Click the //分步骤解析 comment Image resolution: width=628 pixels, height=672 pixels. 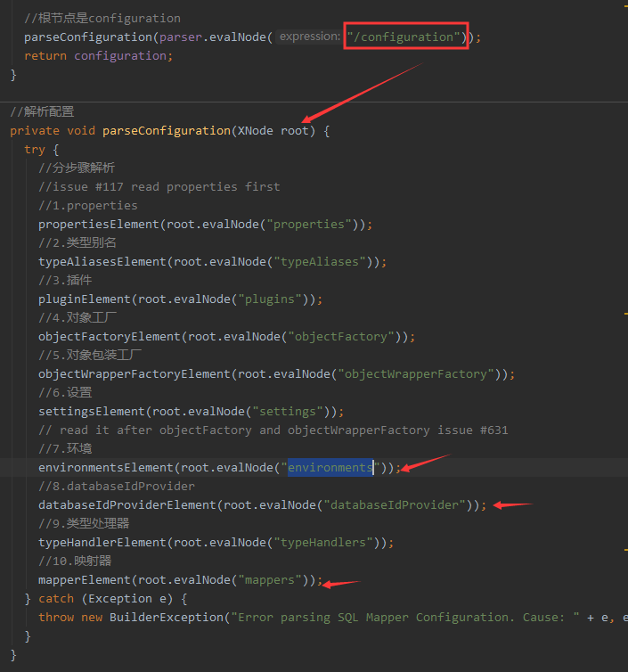click(77, 168)
